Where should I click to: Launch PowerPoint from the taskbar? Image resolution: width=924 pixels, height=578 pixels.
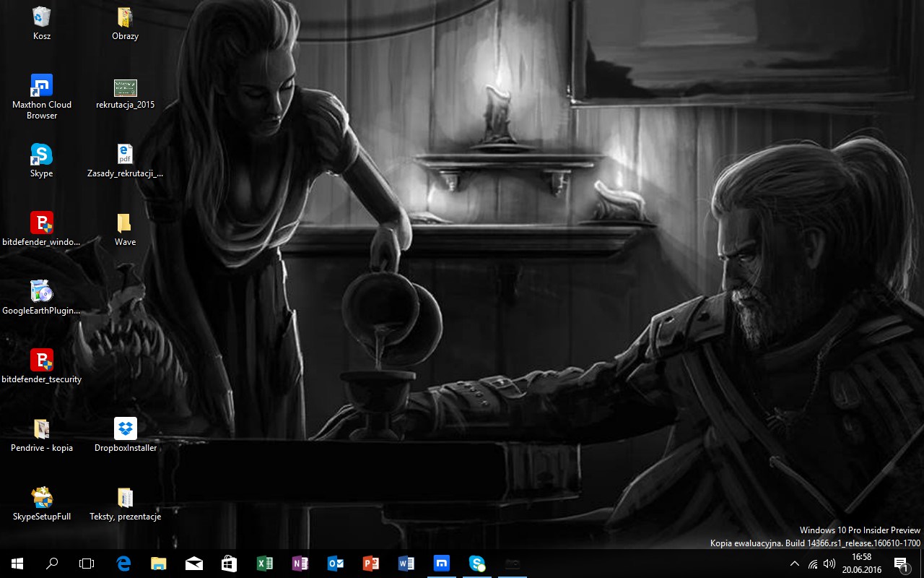(x=371, y=564)
